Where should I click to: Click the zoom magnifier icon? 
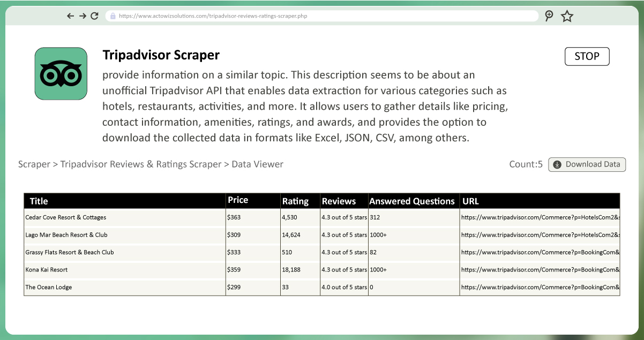549,16
